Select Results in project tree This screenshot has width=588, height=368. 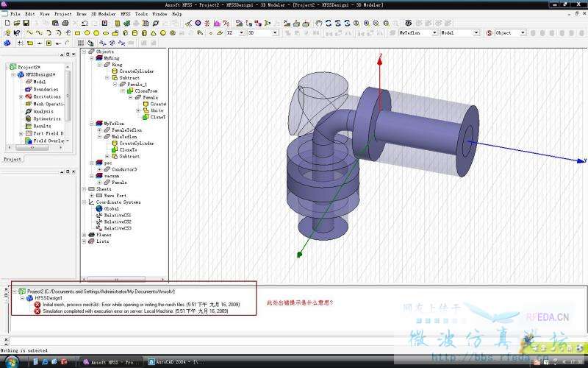pos(42,126)
